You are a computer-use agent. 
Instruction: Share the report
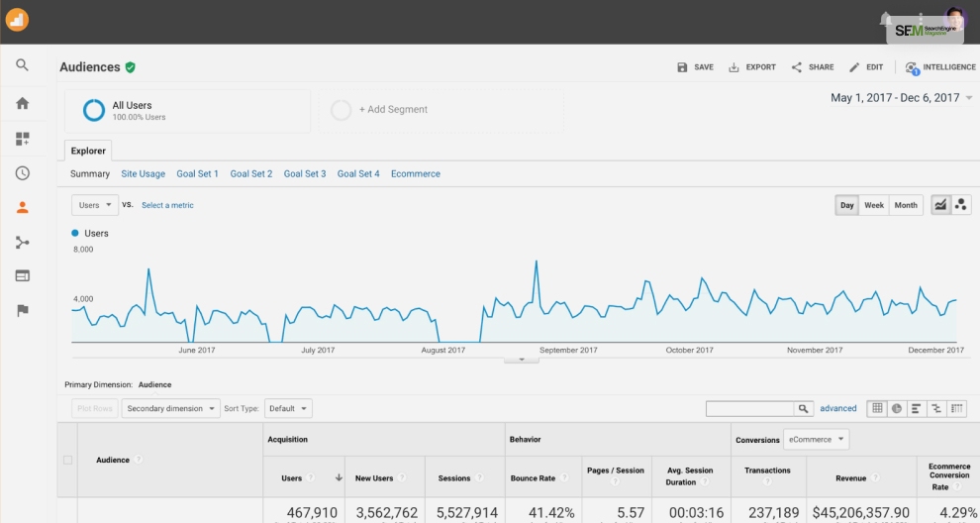click(813, 67)
